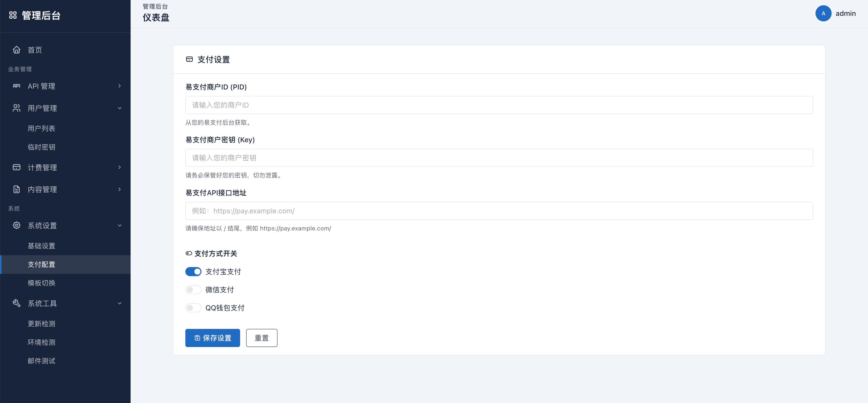Collapse 用户管理 chevron
This screenshot has height=403, width=868.
pyautogui.click(x=120, y=108)
